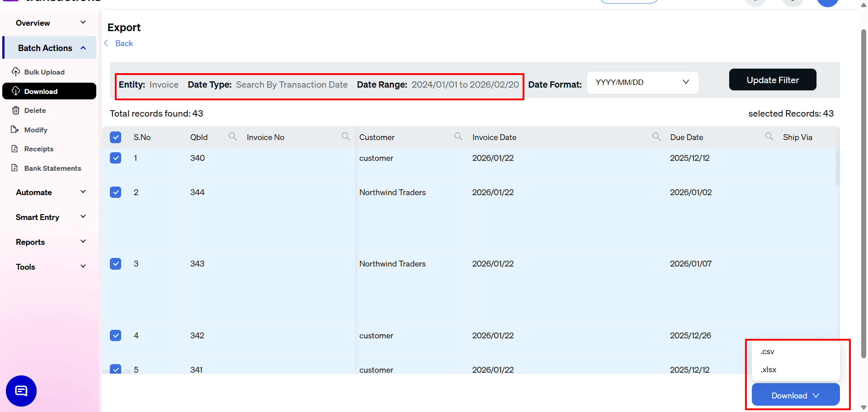The height and width of the screenshot is (412, 868).
Task: Open the Overview menu section
Action: click(x=49, y=23)
